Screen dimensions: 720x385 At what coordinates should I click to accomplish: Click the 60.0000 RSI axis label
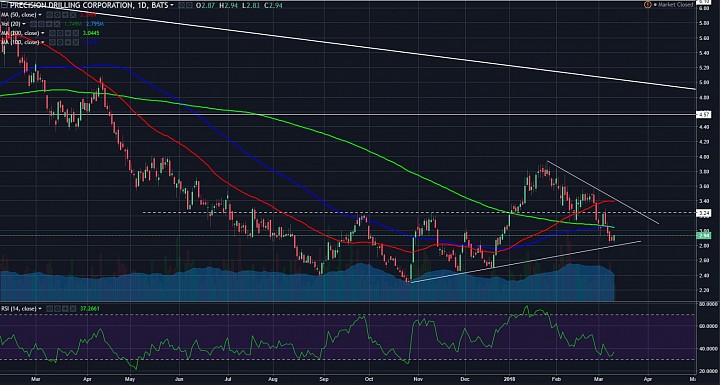pos(708,326)
